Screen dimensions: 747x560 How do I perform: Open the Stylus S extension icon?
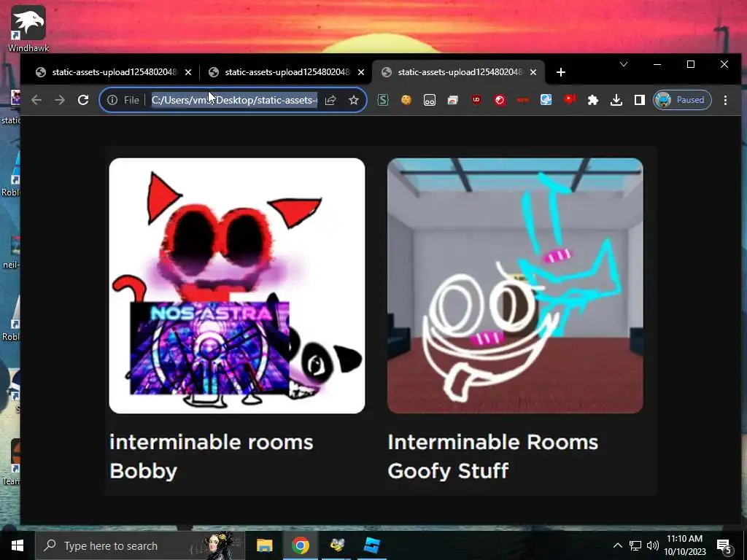click(383, 100)
